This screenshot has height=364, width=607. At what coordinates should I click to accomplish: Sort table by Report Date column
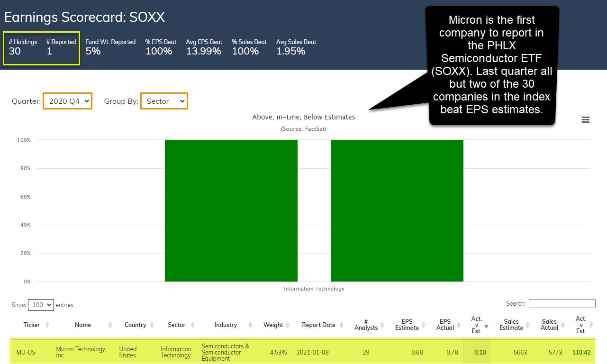(x=323, y=325)
